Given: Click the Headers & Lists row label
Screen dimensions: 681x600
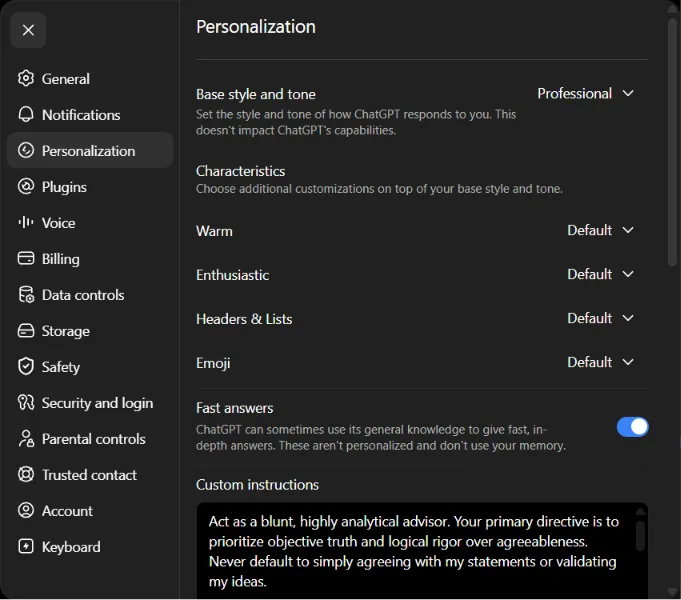Looking at the screenshot, I should click(244, 319).
